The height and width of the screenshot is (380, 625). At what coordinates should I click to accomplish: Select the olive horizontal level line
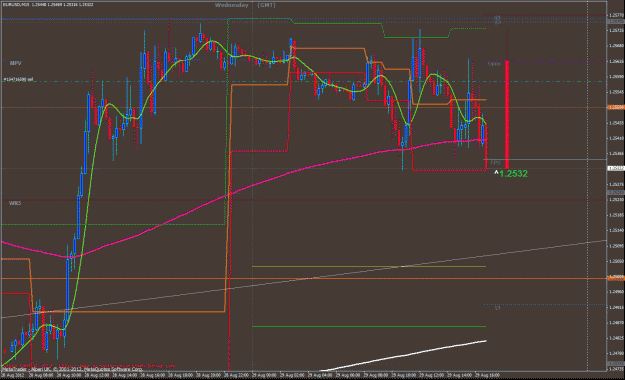coord(369,266)
